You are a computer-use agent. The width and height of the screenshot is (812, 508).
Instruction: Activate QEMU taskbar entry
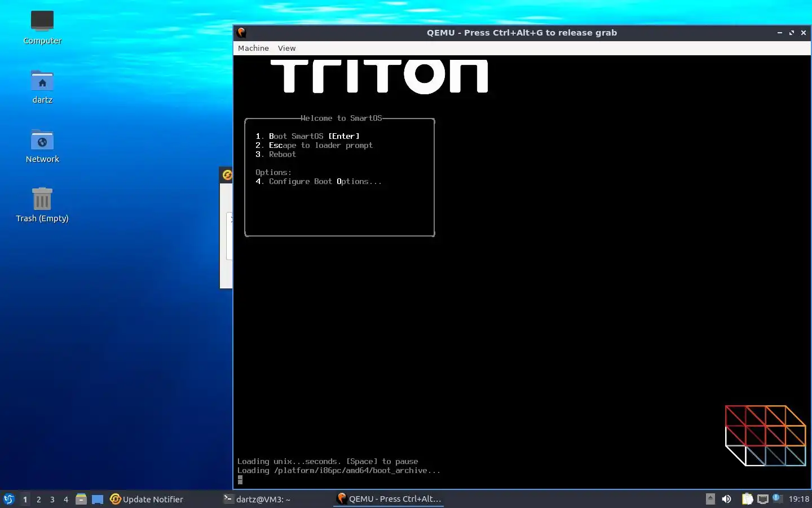click(389, 499)
